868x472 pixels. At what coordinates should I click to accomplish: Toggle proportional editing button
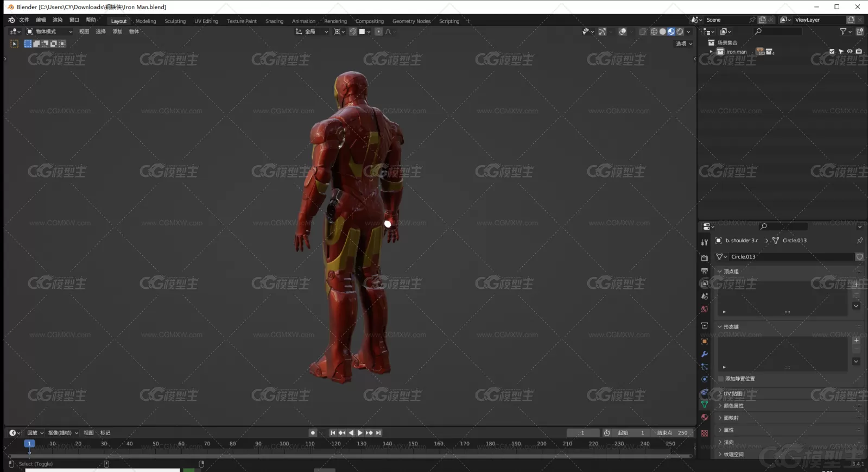point(379,32)
